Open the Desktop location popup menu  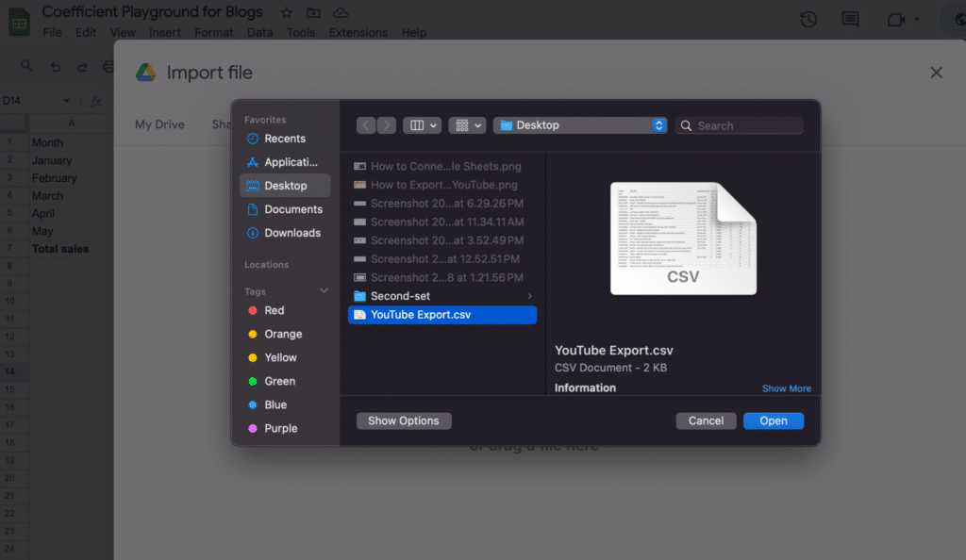[580, 125]
